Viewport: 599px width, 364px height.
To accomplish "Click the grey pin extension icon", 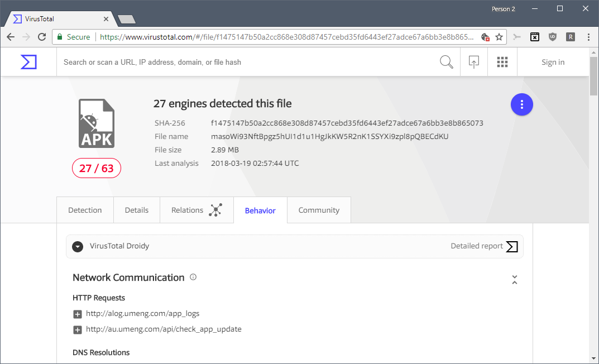I will point(517,37).
